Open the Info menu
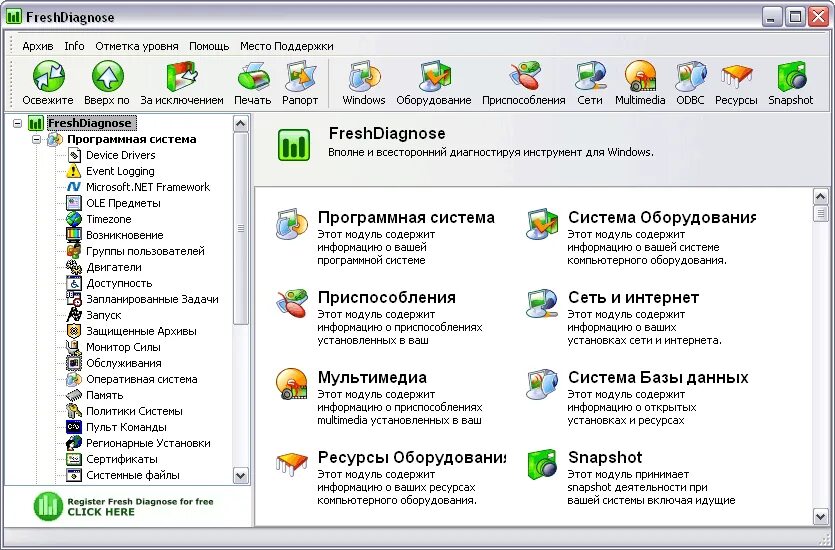Image resolution: width=835 pixels, height=550 pixels. 75,46
